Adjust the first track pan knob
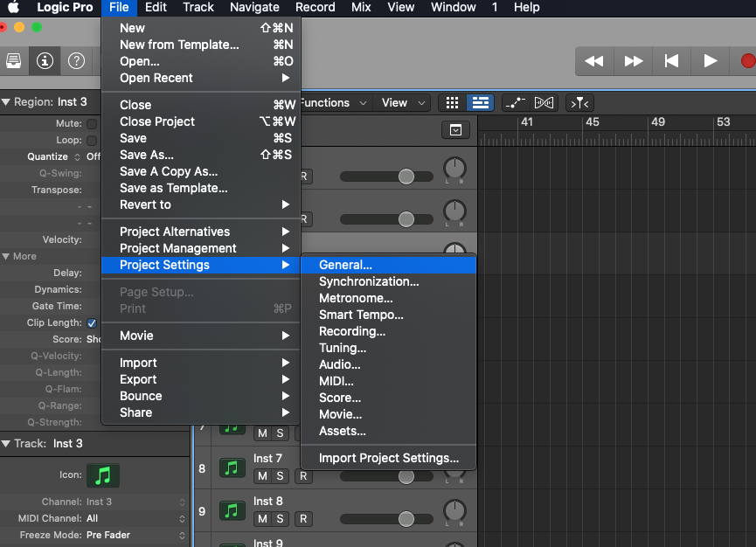756x547 pixels. [454, 169]
